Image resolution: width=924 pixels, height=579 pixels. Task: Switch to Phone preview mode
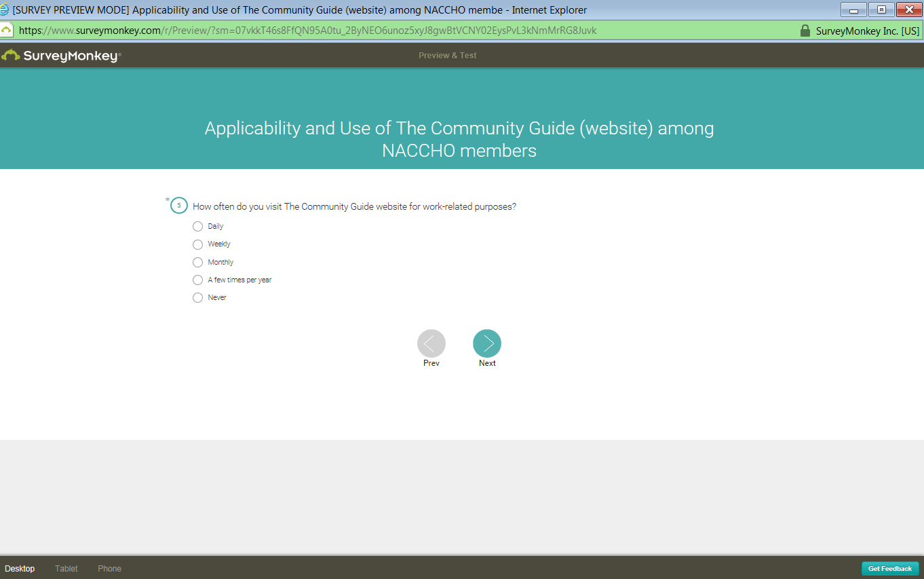point(110,569)
